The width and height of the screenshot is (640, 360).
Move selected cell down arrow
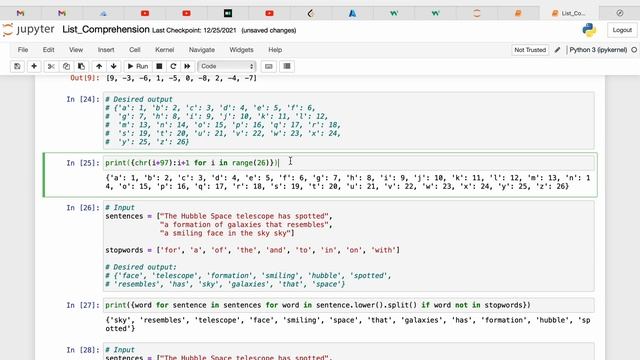[113, 66]
